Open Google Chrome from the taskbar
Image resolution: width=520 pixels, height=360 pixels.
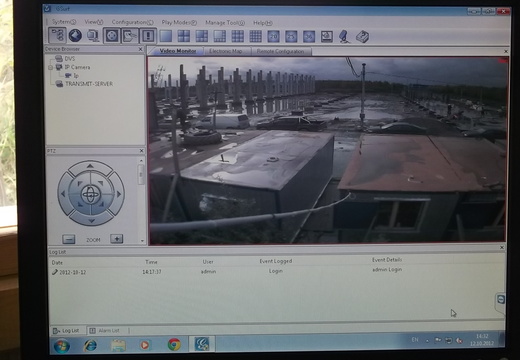[174, 344]
